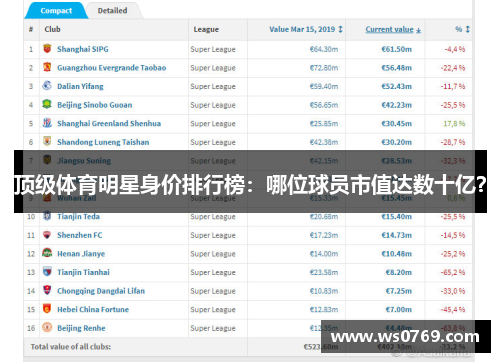Image resolution: width=500 pixels, height=362 pixels.
Task: Click Dalian Yifang club crest
Action: 47,86
